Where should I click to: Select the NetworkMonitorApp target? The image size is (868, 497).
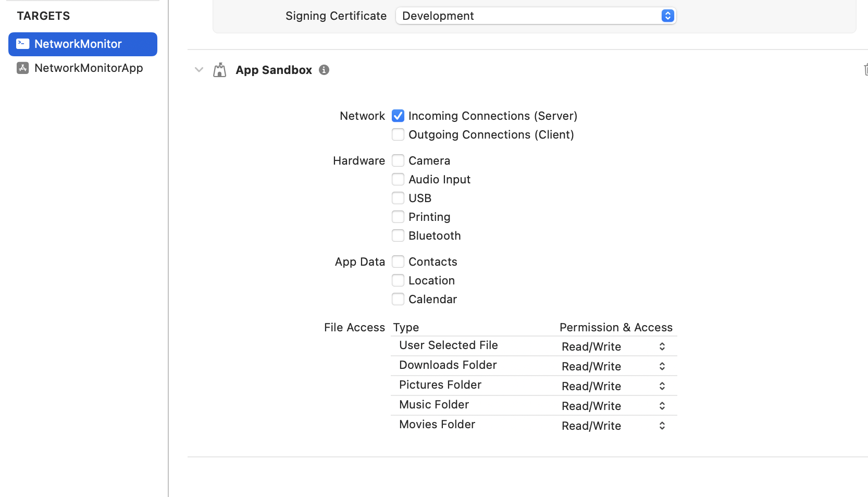[x=83, y=68]
